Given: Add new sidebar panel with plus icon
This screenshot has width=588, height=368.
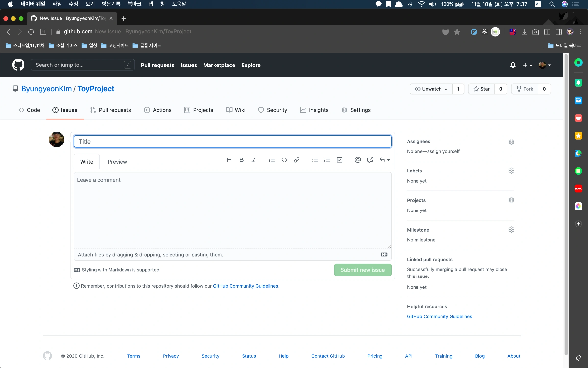Looking at the screenshot, I should click(578, 224).
